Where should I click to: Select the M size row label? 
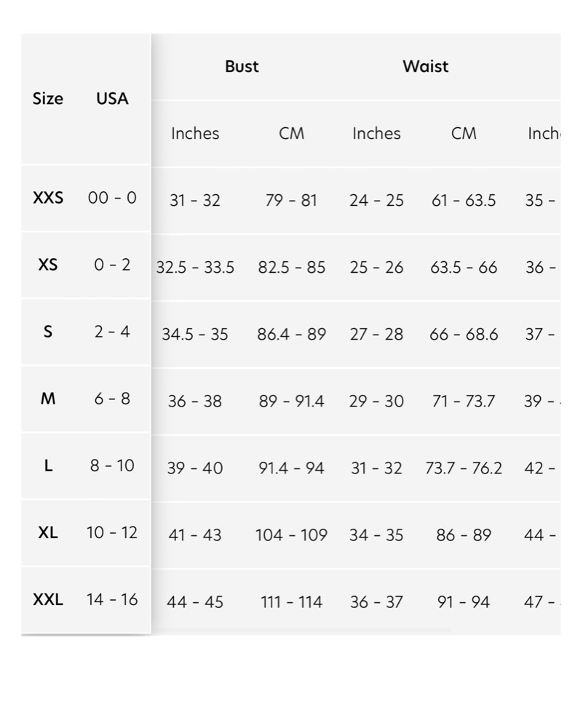click(48, 399)
